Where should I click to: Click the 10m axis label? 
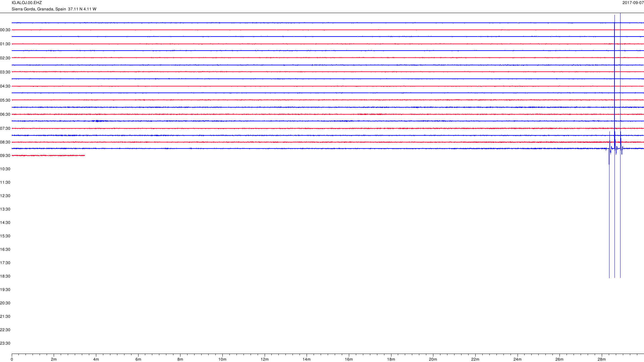coord(222,359)
